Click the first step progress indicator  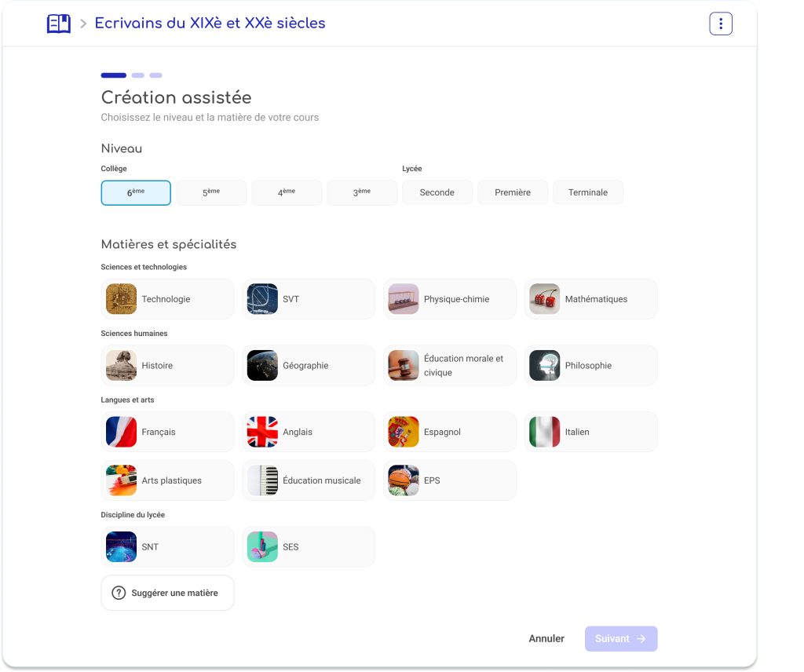pyautogui.click(x=113, y=75)
